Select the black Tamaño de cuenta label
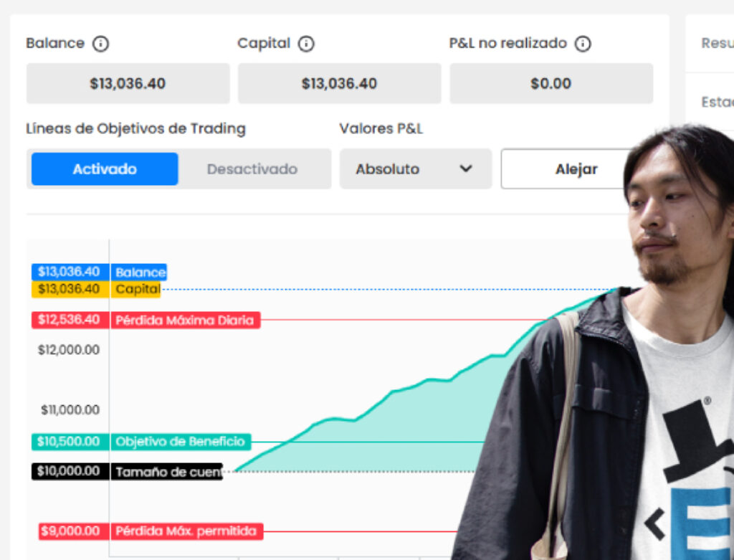This screenshot has width=734, height=560. tap(167, 472)
